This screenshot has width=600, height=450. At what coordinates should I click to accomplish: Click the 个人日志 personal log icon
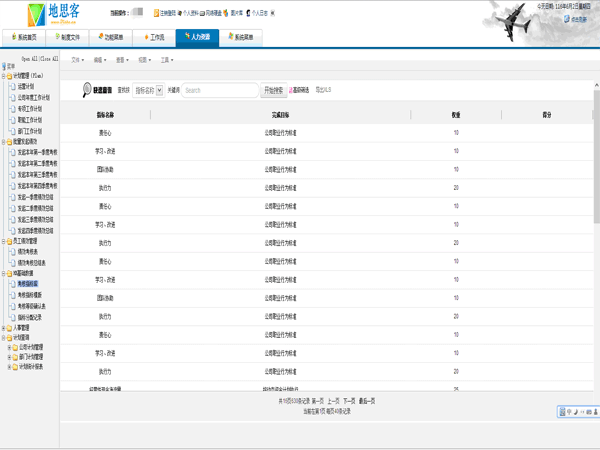[x=248, y=13]
